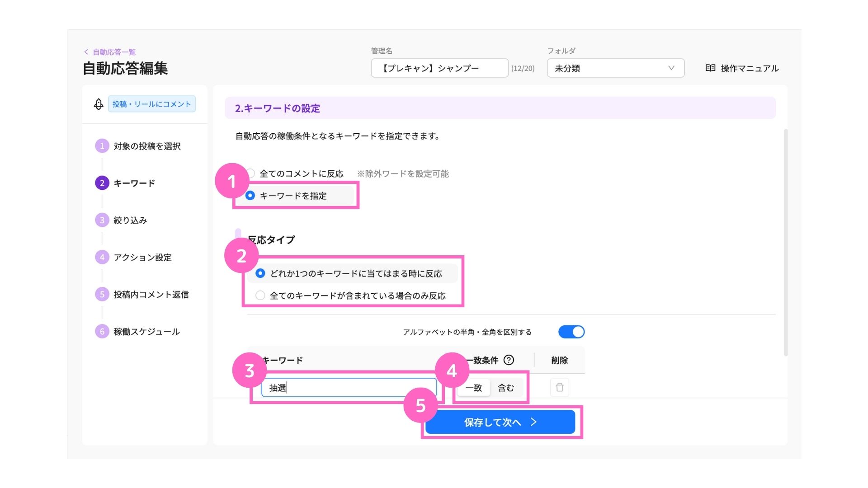868x488 pixels.
Task: Go to step 対象の投稿を選択
Action: 147,146
